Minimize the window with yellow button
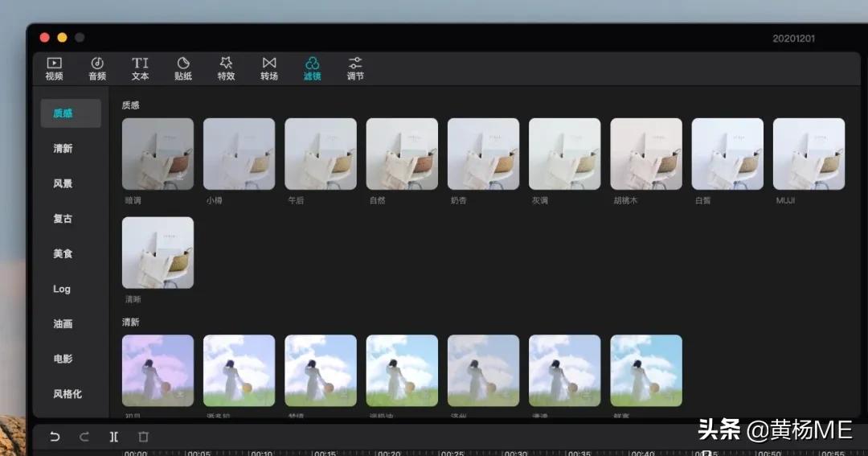 pyautogui.click(x=62, y=37)
